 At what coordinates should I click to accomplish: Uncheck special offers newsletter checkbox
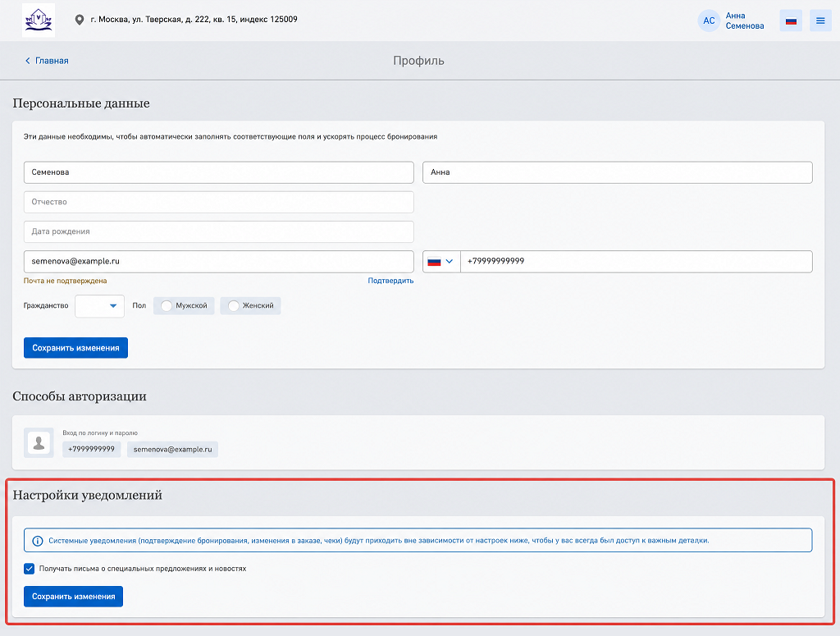[x=29, y=569]
